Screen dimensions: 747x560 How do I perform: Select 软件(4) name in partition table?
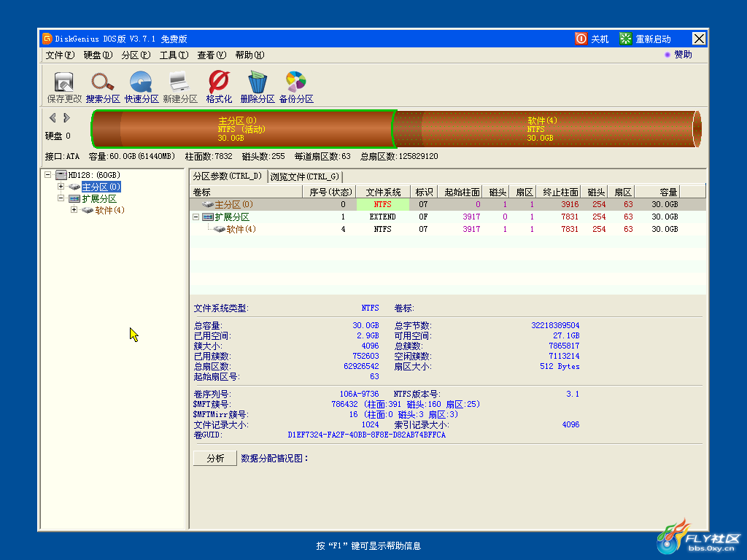pos(241,229)
